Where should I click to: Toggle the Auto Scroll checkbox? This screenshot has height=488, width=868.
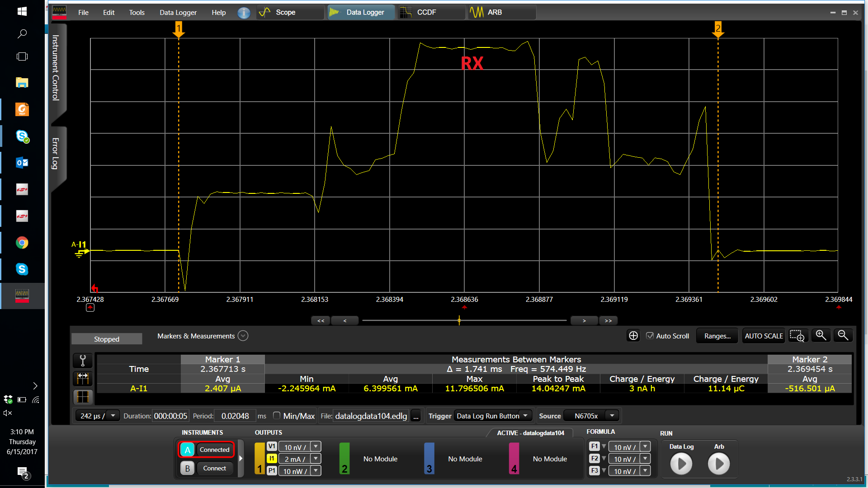point(650,336)
